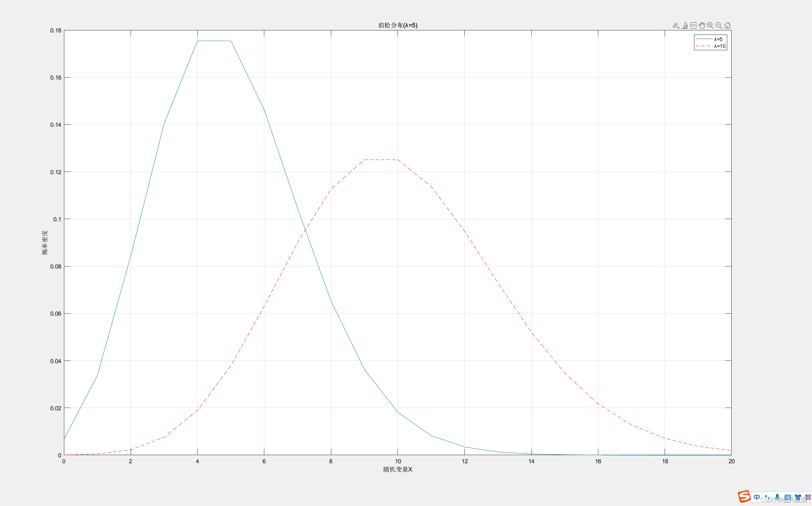The image size is (812, 506).
Task: Activate the zoom in magnifier
Action: pos(710,26)
